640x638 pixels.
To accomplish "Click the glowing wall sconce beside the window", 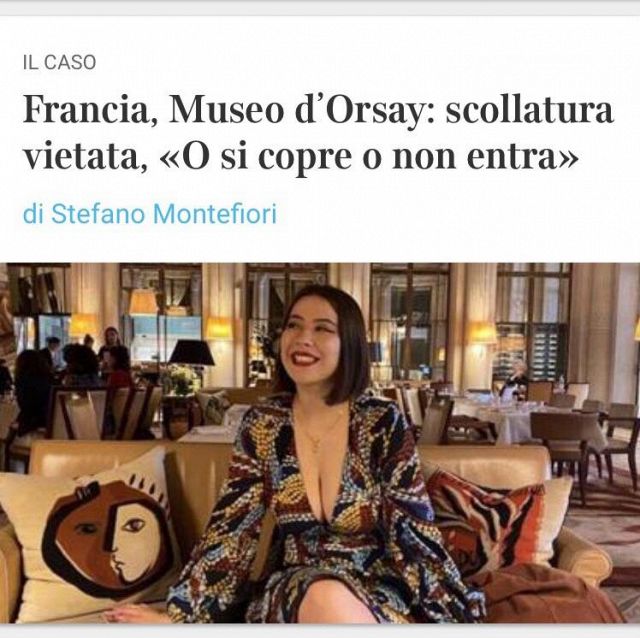I will click(481, 333).
